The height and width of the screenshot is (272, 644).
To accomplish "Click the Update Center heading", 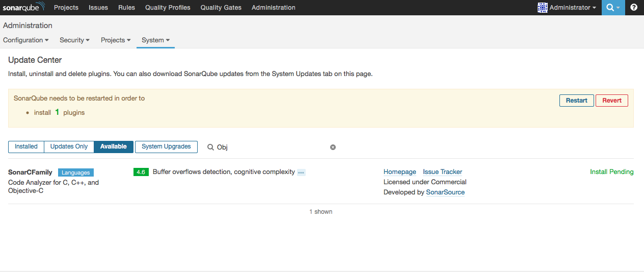I will pos(35,60).
